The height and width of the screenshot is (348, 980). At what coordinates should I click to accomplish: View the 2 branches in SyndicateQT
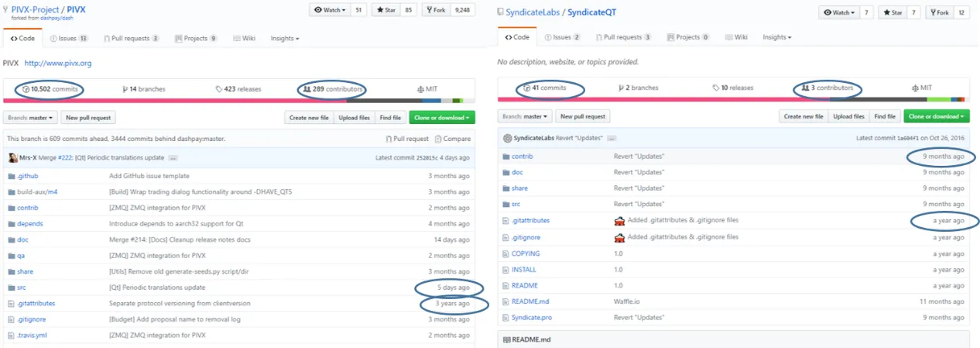[x=637, y=88]
